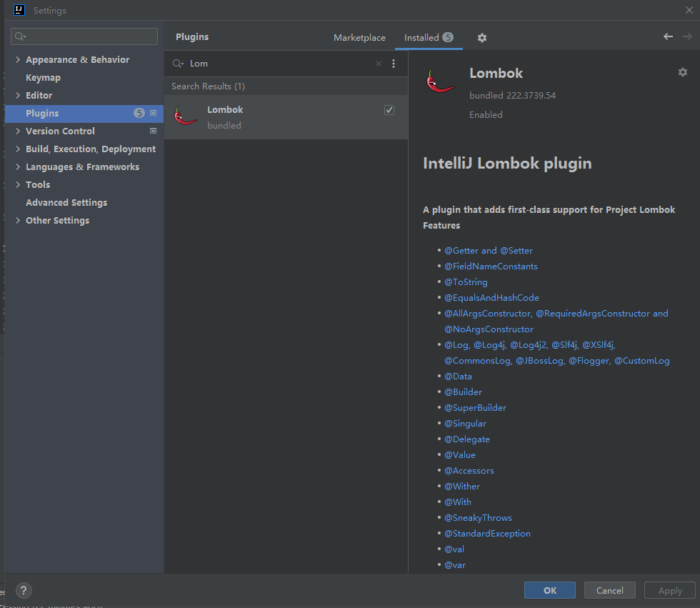The height and width of the screenshot is (608, 700).
Task: Open the @var link
Action: [x=455, y=564]
